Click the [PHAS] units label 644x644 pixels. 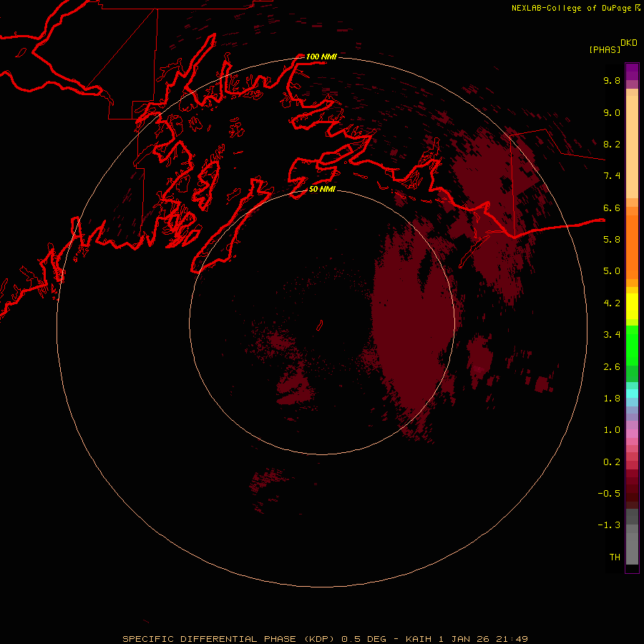(x=605, y=50)
